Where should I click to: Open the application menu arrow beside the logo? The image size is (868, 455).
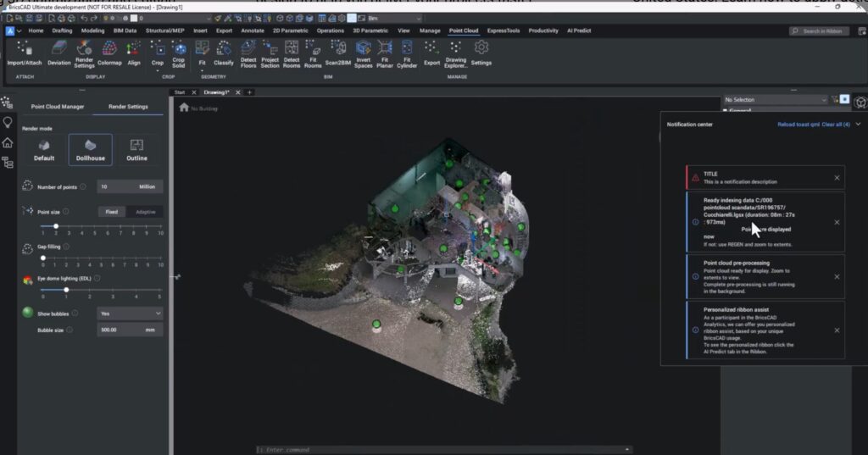pos(19,31)
